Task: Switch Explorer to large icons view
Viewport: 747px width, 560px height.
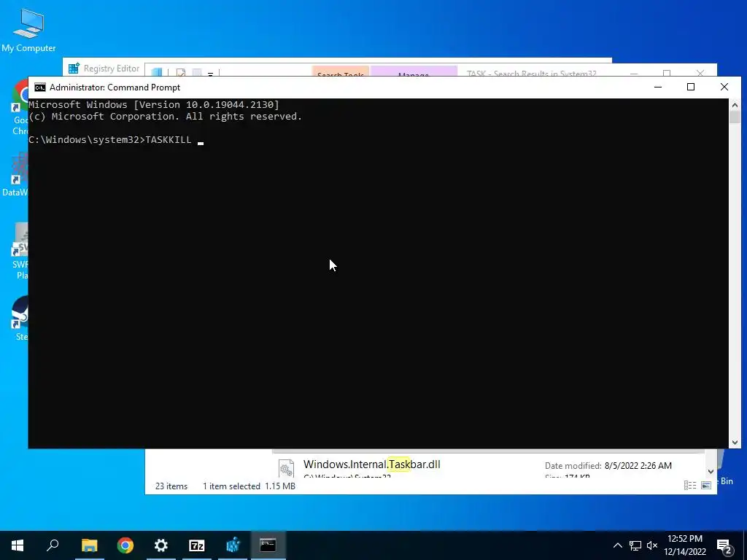Action: point(706,485)
